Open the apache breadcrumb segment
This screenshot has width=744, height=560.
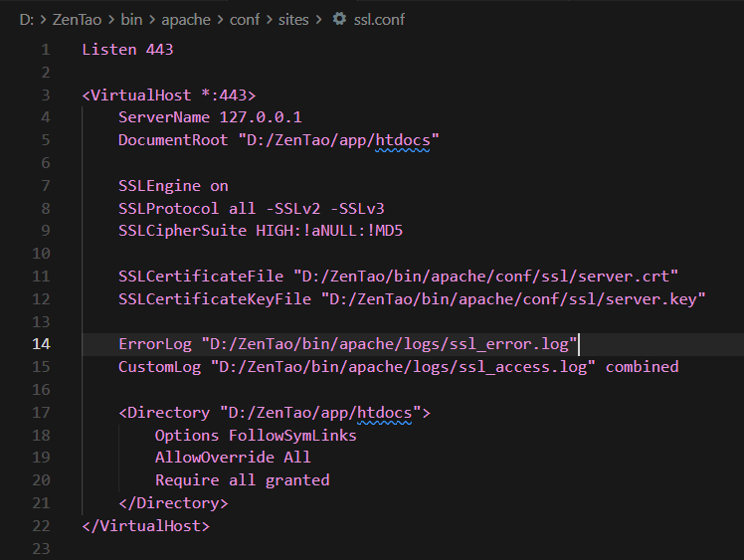pyautogui.click(x=181, y=19)
